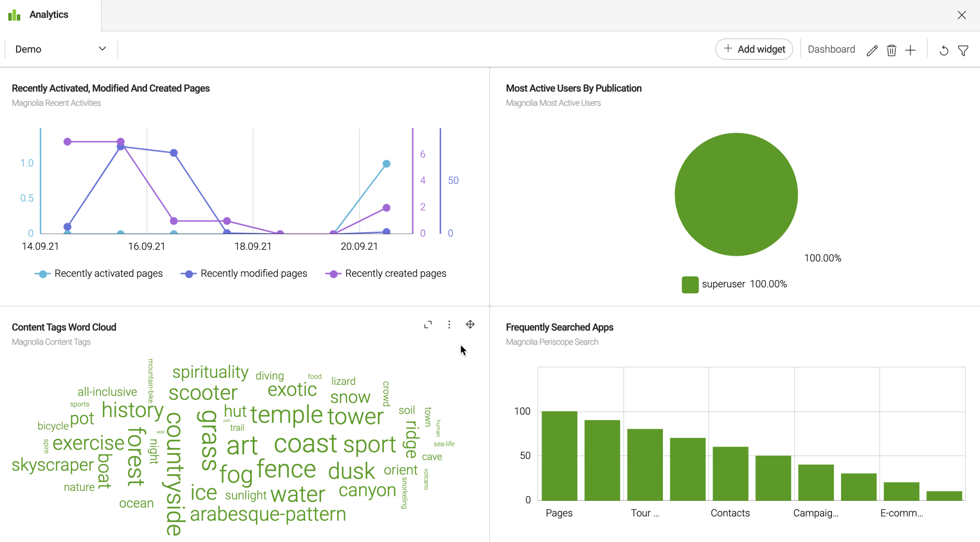Viewport: 980px width, 542px height.
Task: Open the Dashboard edit icon
Action: pyautogui.click(x=871, y=50)
